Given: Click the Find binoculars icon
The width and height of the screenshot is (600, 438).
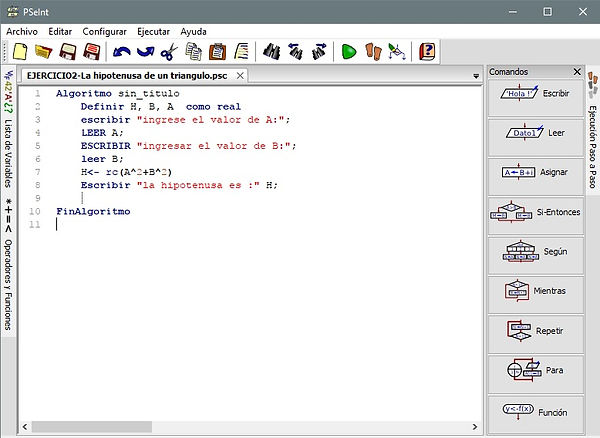Looking at the screenshot, I should point(270,51).
